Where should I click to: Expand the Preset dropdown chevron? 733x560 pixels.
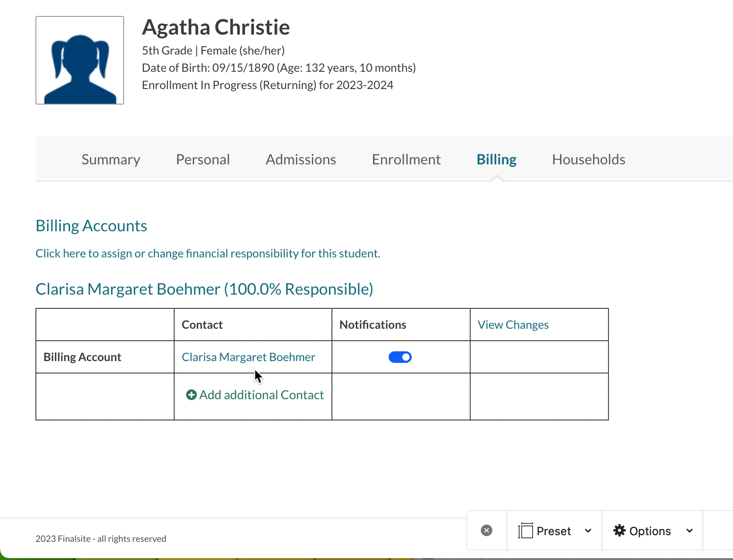tap(588, 531)
